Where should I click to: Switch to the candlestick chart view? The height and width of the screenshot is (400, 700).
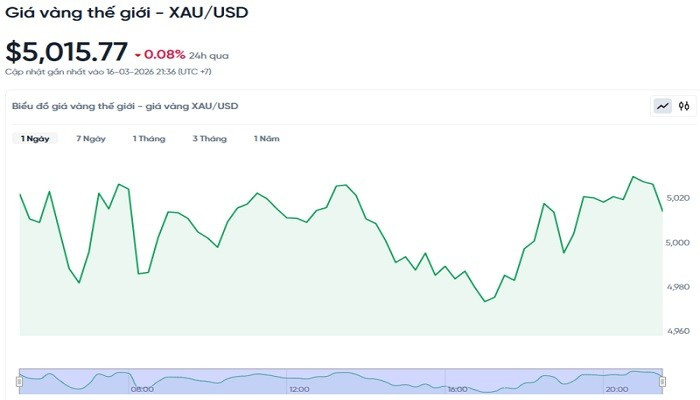(x=684, y=105)
